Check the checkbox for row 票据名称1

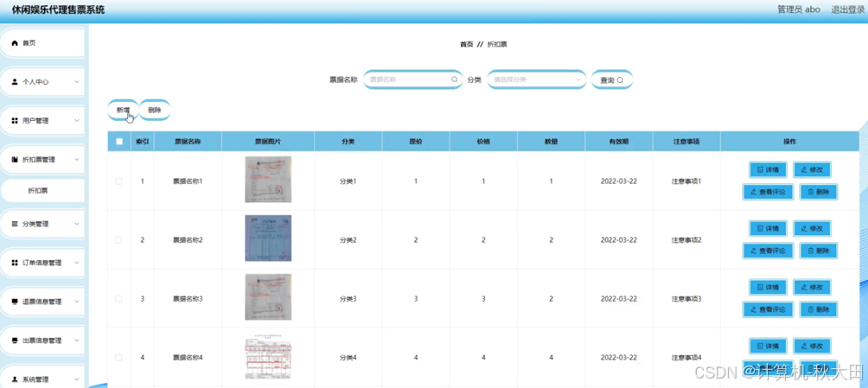[118, 181]
